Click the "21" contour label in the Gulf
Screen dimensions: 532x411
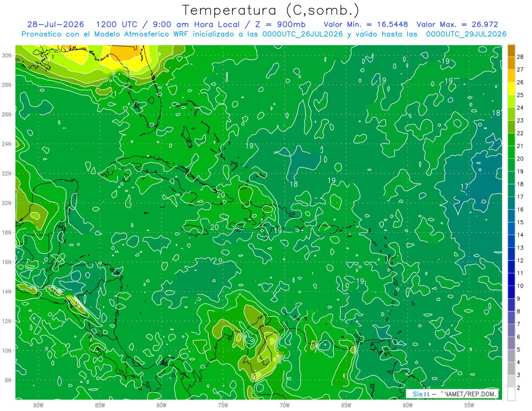(113, 94)
